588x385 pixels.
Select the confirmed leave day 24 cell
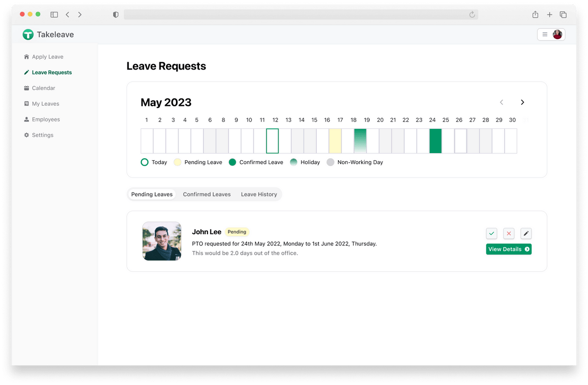click(435, 141)
